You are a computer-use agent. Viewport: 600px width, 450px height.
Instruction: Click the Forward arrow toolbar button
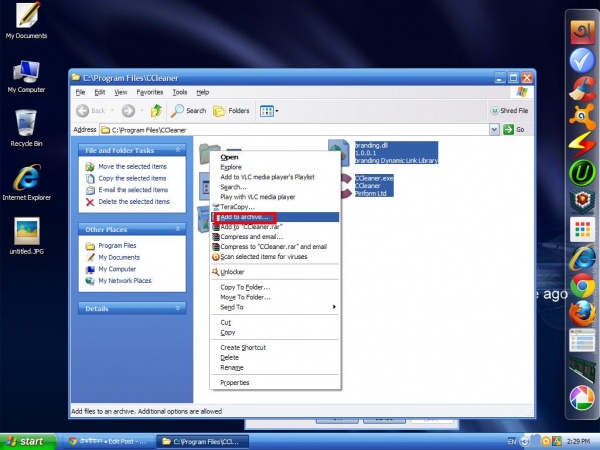click(128, 111)
